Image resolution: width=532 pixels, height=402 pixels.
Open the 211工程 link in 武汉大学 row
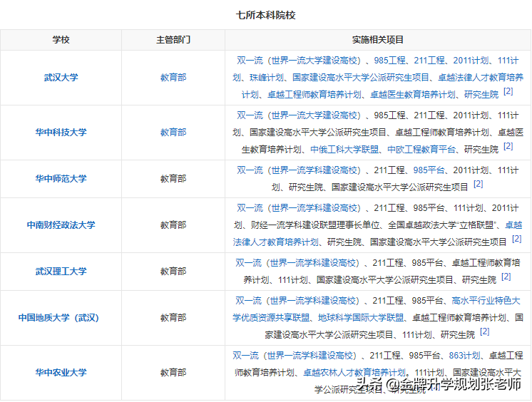(429, 61)
